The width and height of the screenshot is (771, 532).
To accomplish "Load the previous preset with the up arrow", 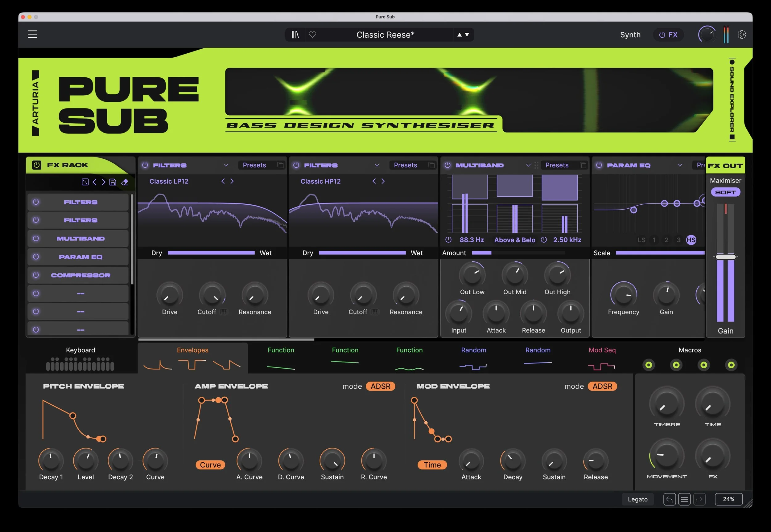I will point(460,35).
